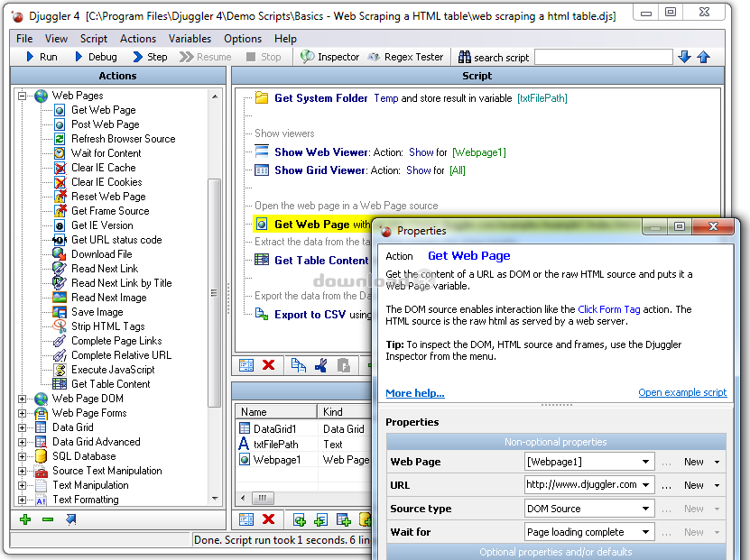
Task: Open the More help link
Action: [415, 393]
